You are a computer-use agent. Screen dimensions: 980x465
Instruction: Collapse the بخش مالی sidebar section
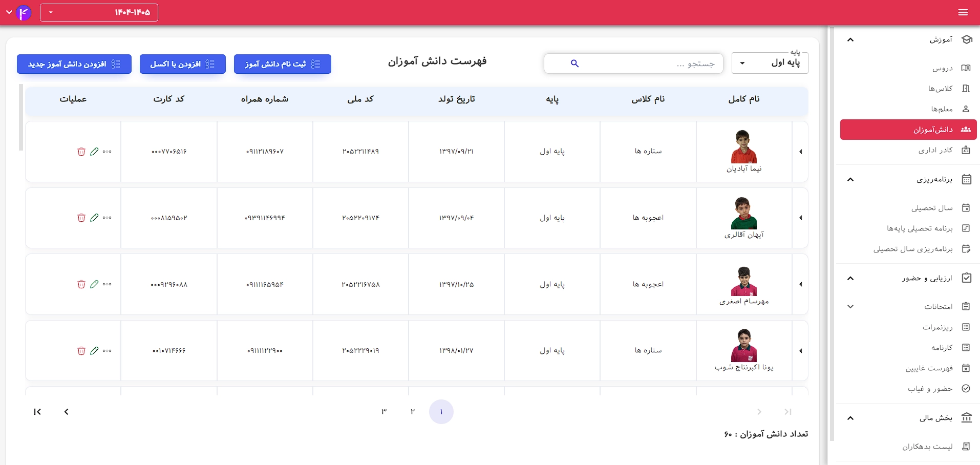tap(850, 418)
